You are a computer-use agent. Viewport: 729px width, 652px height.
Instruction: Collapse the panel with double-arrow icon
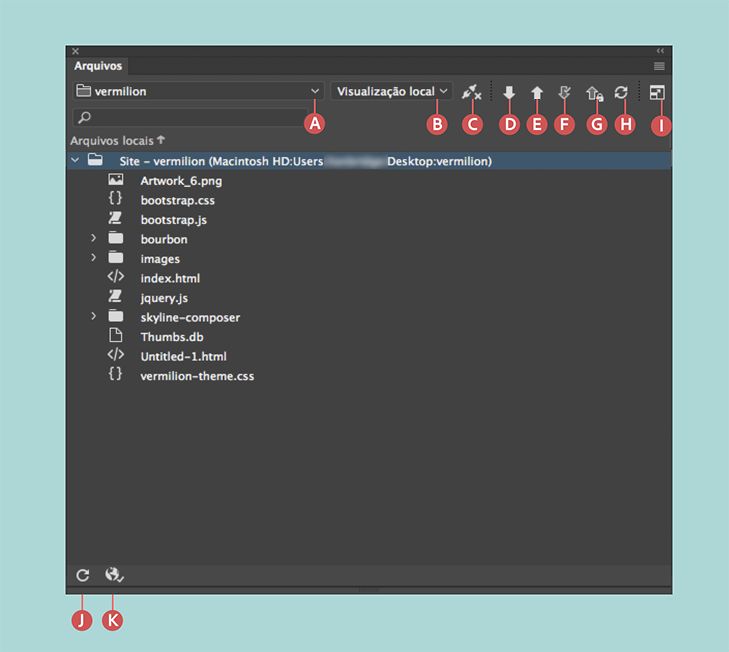(x=660, y=50)
